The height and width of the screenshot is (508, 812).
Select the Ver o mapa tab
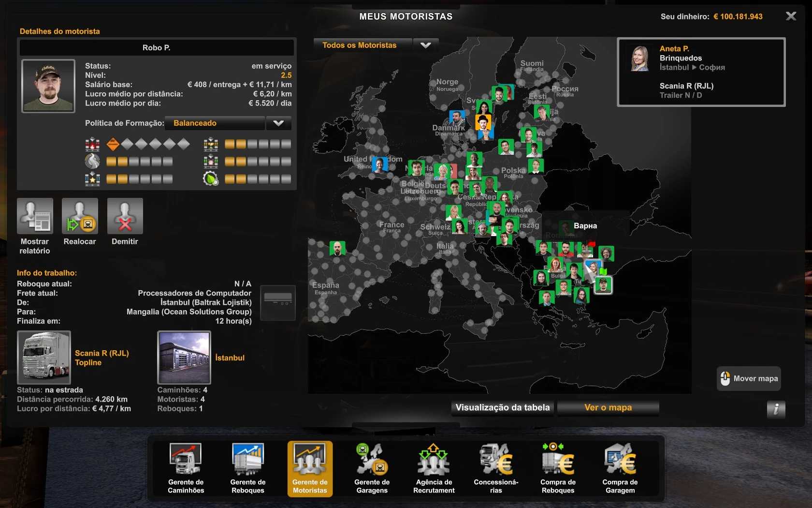click(608, 407)
